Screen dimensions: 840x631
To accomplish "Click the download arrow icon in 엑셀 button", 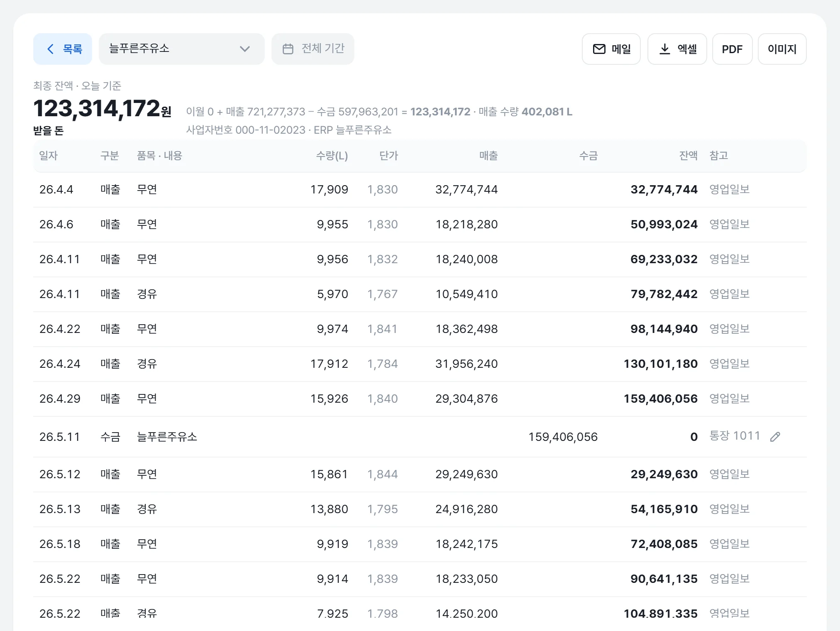I will pyautogui.click(x=665, y=49).
